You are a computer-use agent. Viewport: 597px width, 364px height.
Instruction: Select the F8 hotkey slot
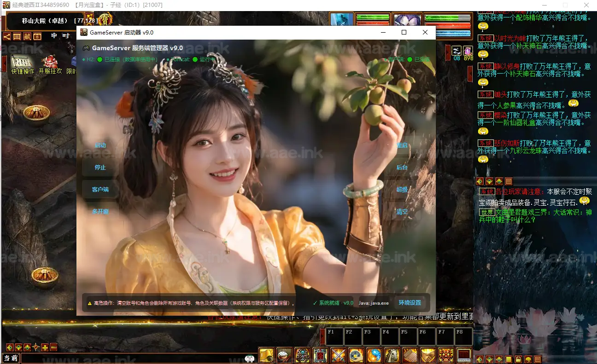(463, 336)
